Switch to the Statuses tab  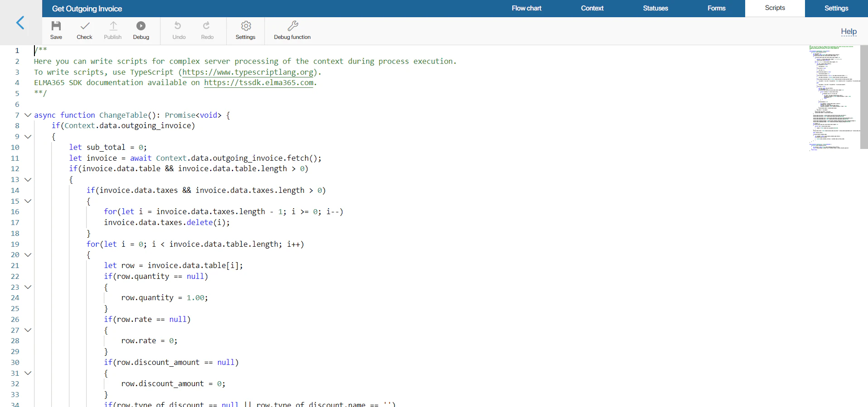point(655,8)
